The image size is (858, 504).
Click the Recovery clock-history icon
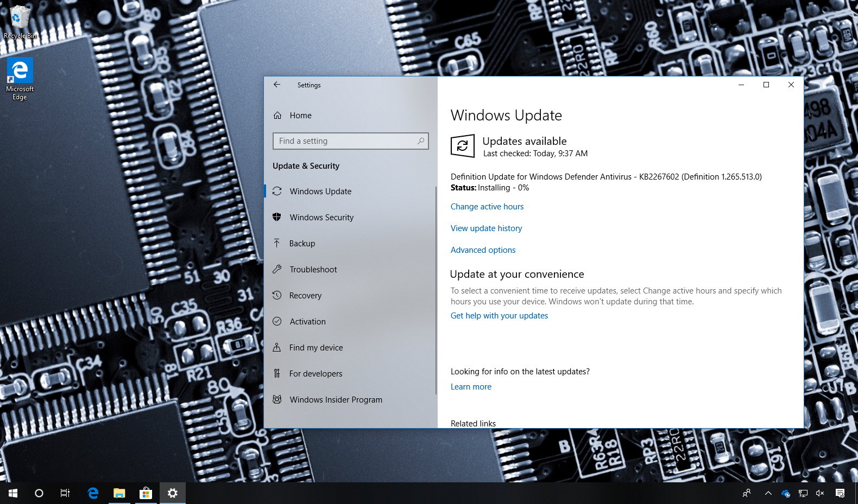pos(277,295)
